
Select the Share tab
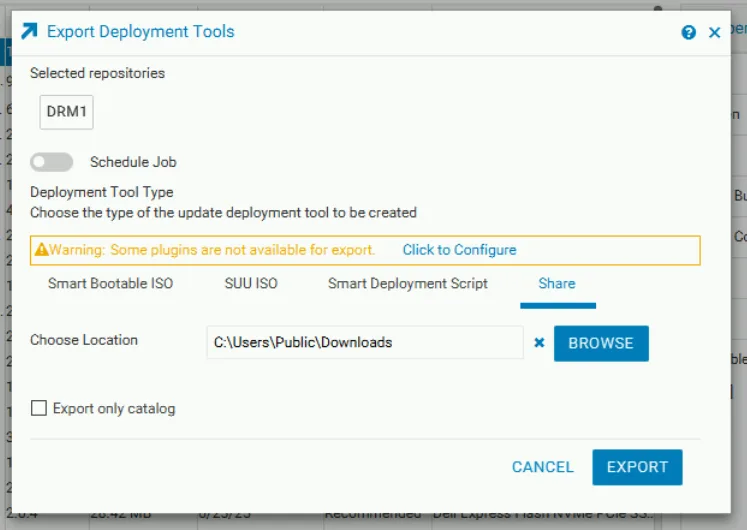[557, 284]
